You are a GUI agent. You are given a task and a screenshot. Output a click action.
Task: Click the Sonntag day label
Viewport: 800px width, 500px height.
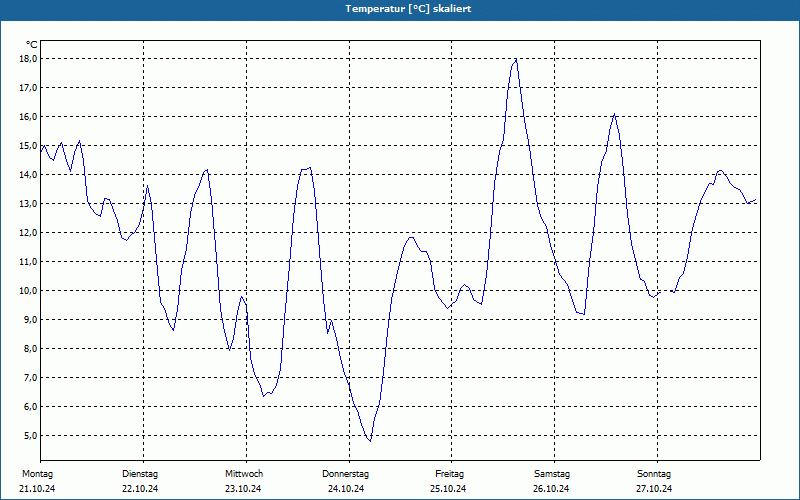click(x=654, y=474)
